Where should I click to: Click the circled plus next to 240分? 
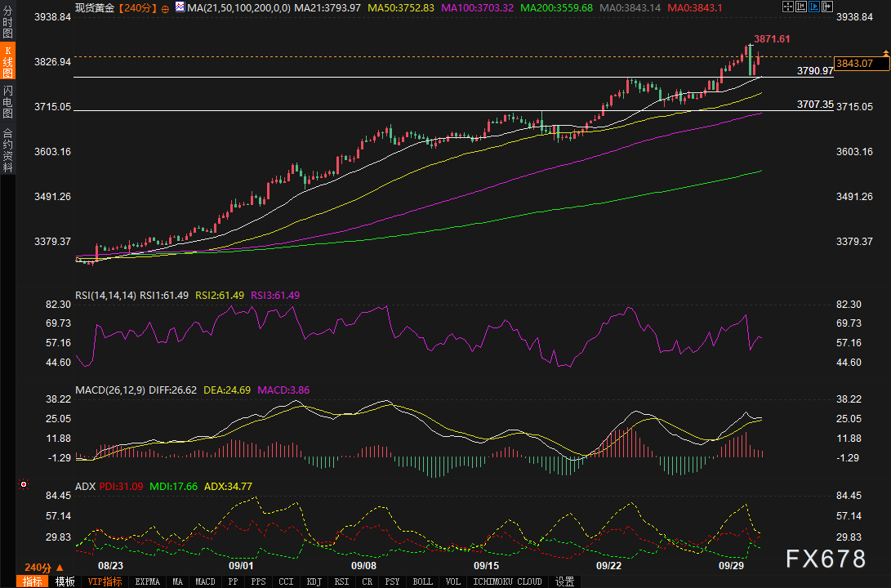pyautogui.click(x=166, y=8)
